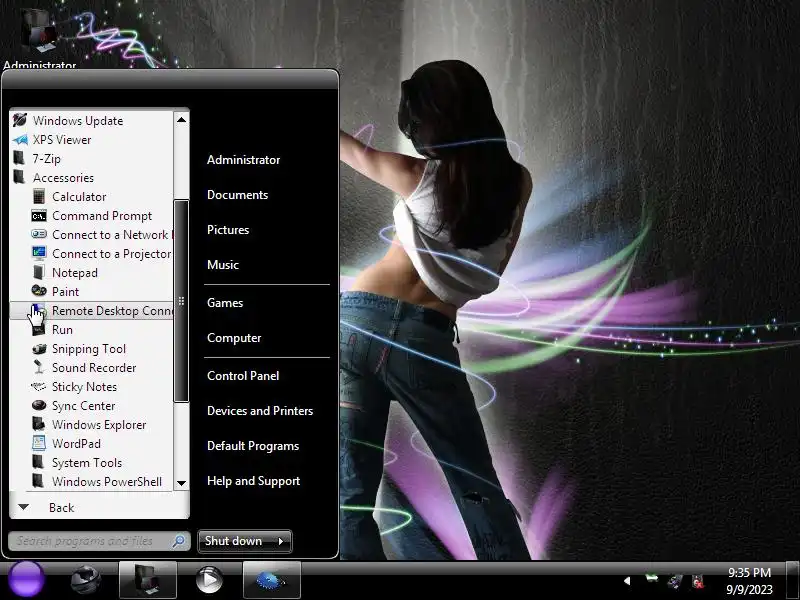The height and width of the screenshot is (600, 800).
Task: Click the Run icon in Accessories
Action: point(39,330)
